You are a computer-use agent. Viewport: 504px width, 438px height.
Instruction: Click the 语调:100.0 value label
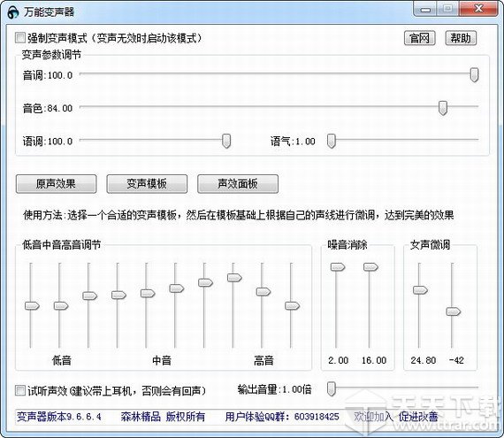[x=48, y=142]
